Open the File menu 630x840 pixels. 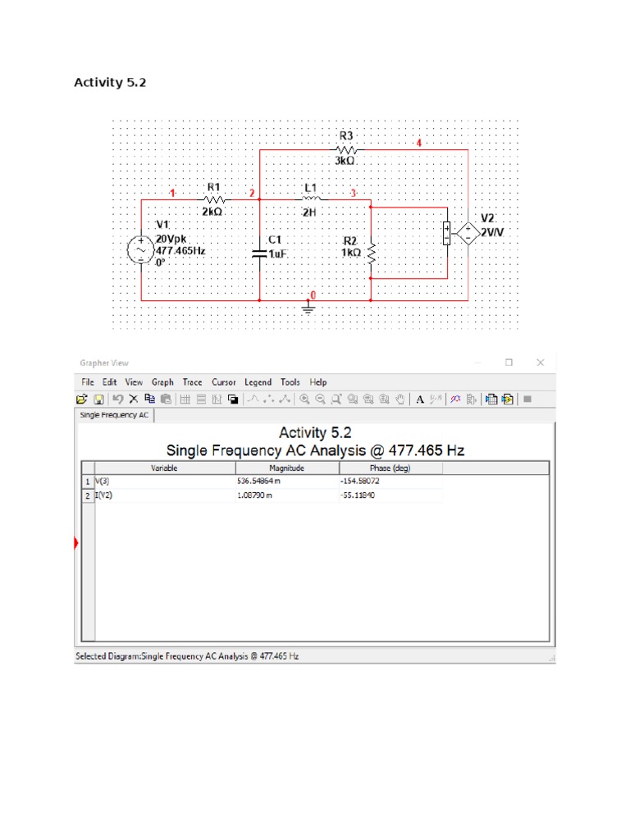pyautogui.click(x=88, y=382)
